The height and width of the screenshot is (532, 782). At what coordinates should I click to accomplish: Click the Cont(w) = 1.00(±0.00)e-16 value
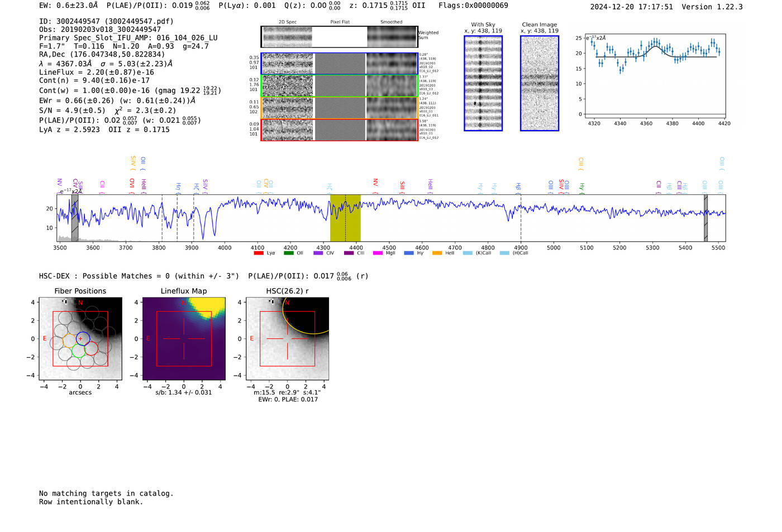(94, 90)
